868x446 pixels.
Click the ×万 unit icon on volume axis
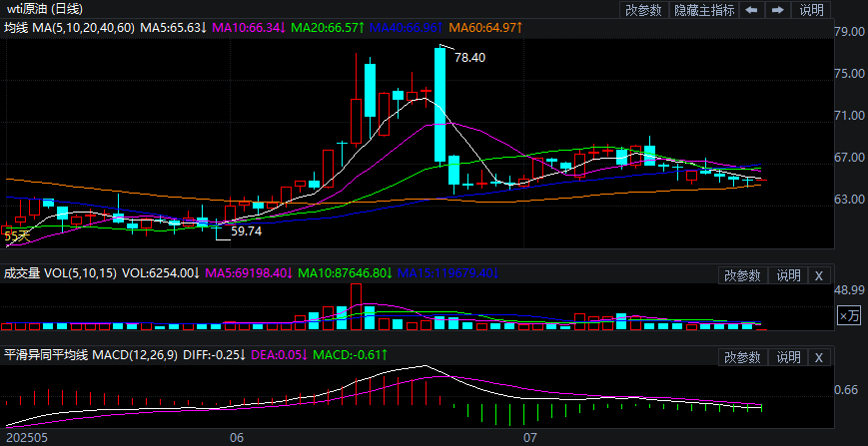(x=850, y=315)
